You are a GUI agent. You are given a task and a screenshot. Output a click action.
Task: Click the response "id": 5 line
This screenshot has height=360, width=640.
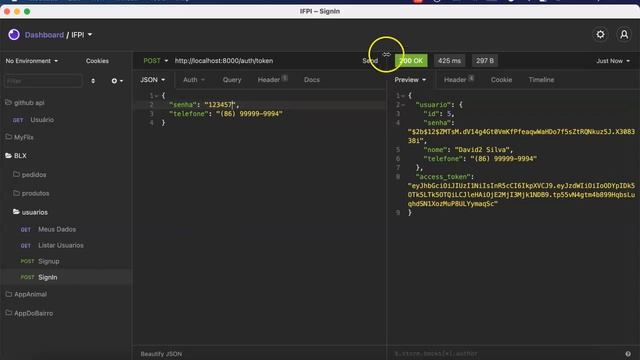(x=439, y=113)
